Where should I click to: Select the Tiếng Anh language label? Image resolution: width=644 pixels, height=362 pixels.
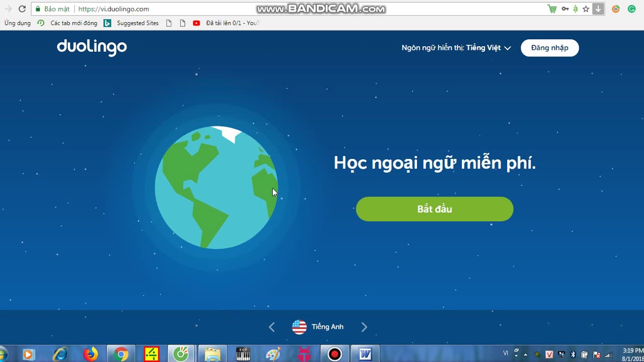tap(328, 327)
